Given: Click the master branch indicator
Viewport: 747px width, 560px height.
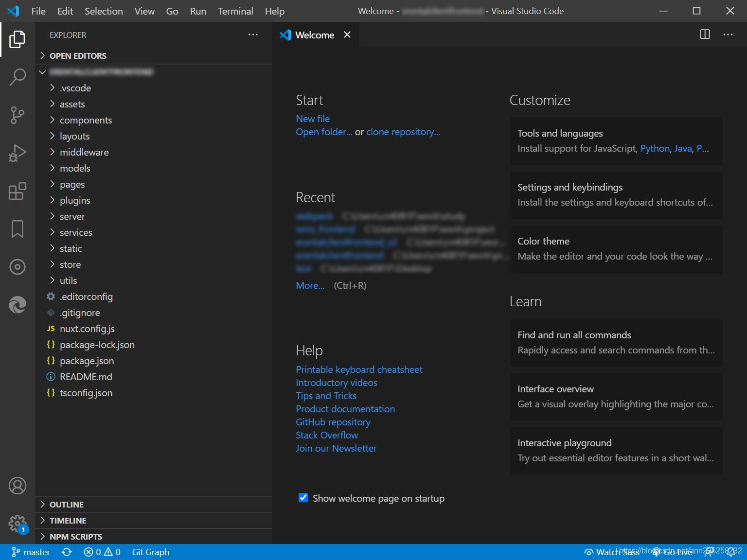Looking at the screenshot, I should (x=31, y=552).
